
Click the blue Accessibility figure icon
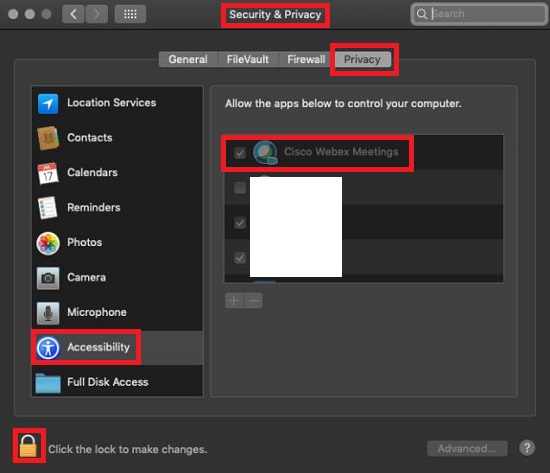[x=48, y=348]
